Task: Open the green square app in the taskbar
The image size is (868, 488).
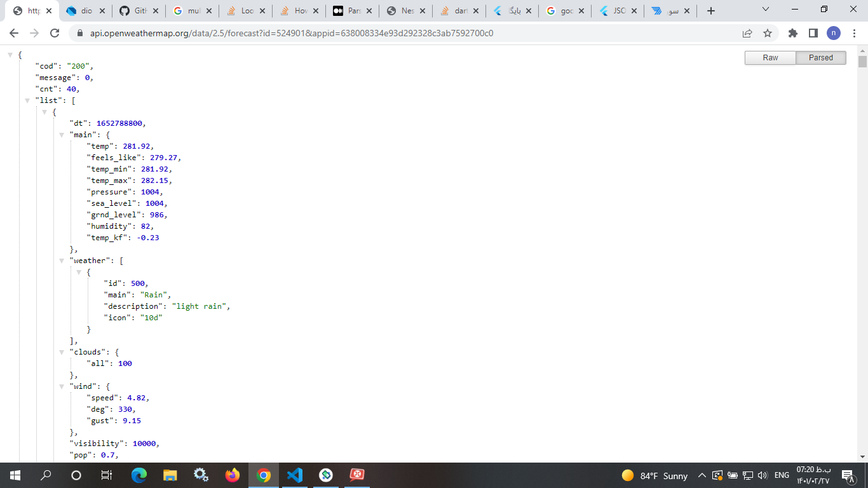Action: click(325, 475)
